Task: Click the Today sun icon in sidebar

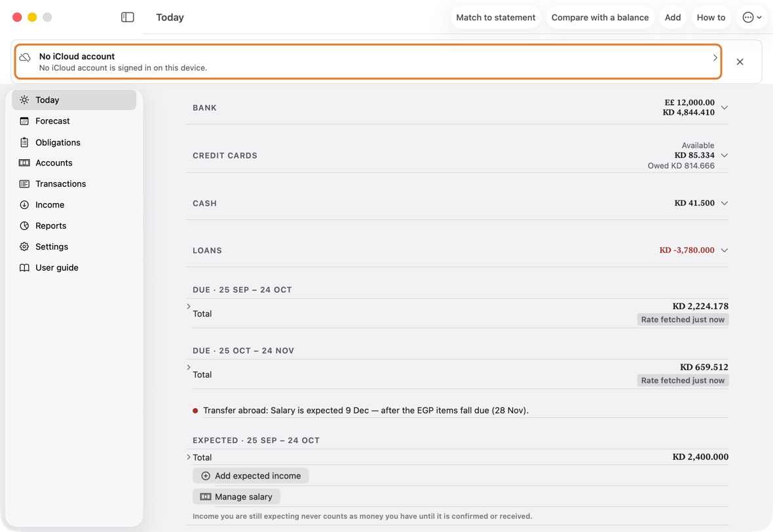Action: (x=24, y=100)
